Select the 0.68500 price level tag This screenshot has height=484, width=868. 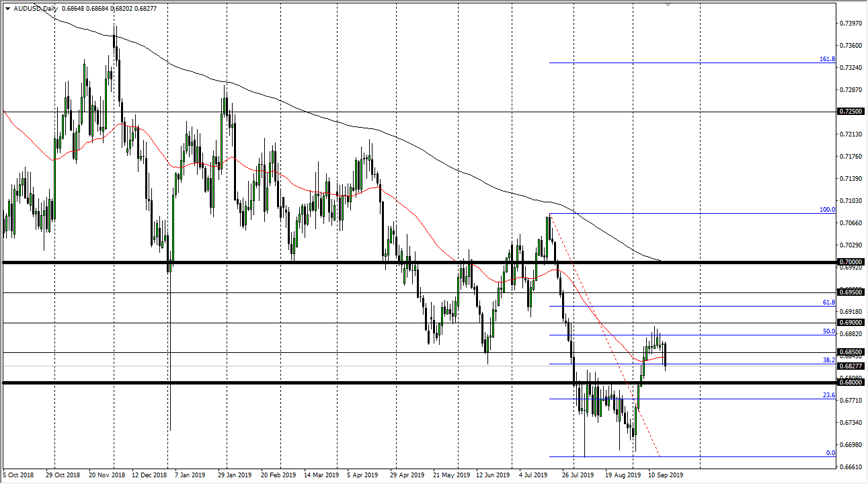coord(851,352)
